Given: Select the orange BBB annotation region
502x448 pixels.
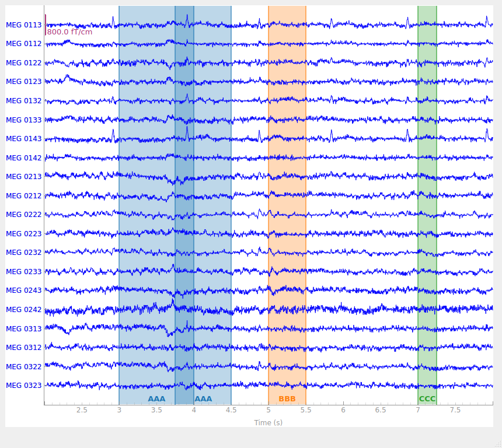Looking at the screenshot, I should point(287,205).
